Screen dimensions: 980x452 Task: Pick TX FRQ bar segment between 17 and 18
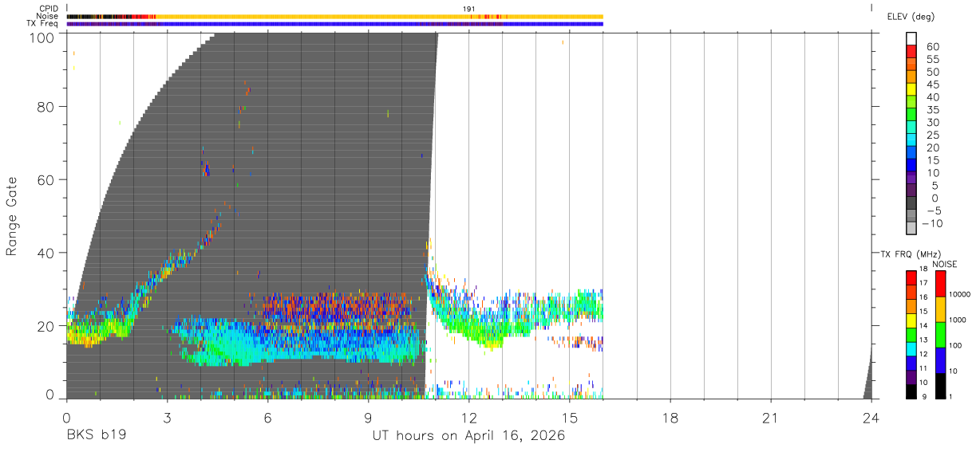[911, 277]
